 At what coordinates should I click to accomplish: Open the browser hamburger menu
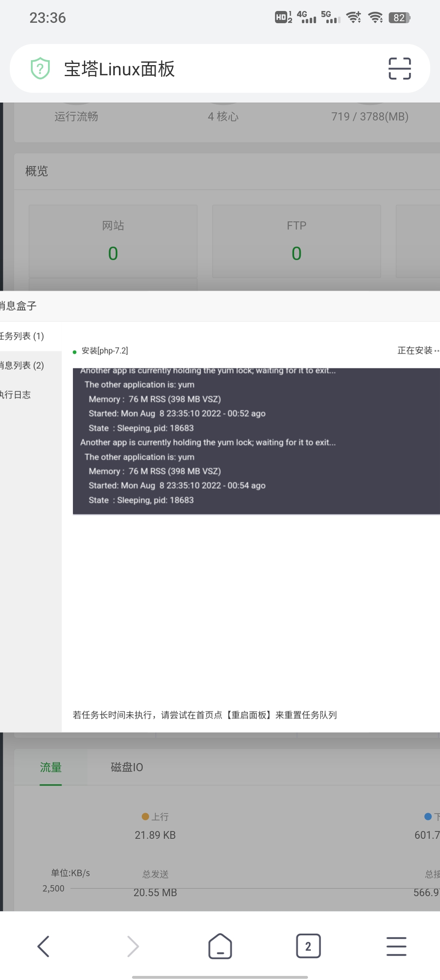396,946
